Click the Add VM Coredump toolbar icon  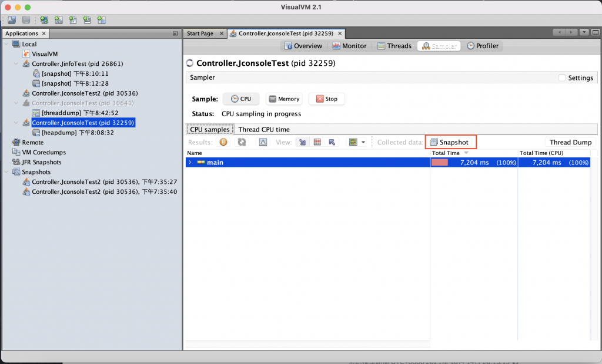tap(72, 20)
